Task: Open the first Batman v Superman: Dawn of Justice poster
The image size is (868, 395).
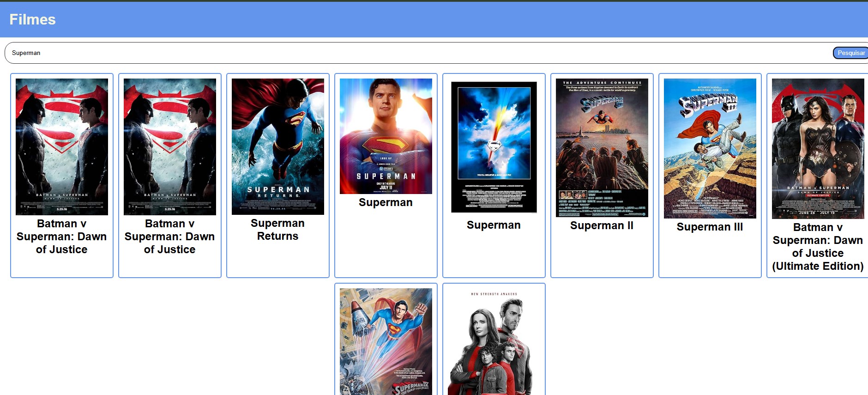Action: click(x=61, y=146)
